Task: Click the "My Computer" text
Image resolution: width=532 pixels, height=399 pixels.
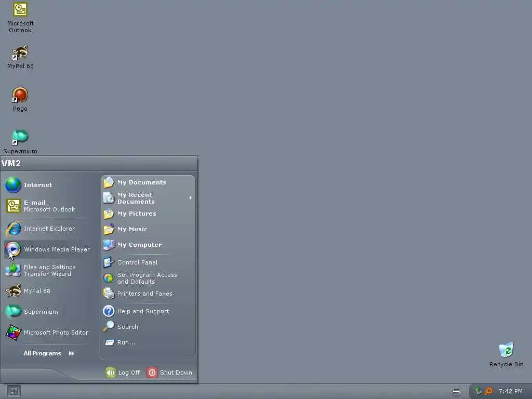Action: (139, 245)
